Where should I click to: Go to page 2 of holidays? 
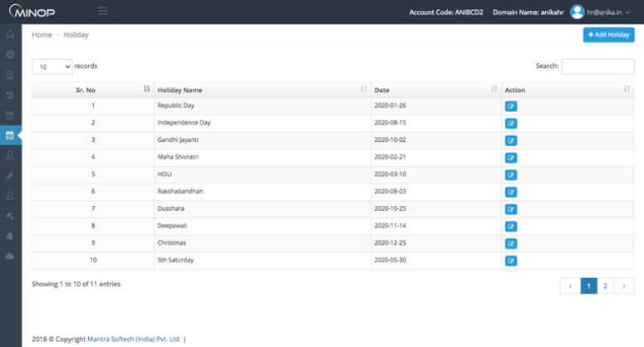pyautogui.click(x=605, y=286)
